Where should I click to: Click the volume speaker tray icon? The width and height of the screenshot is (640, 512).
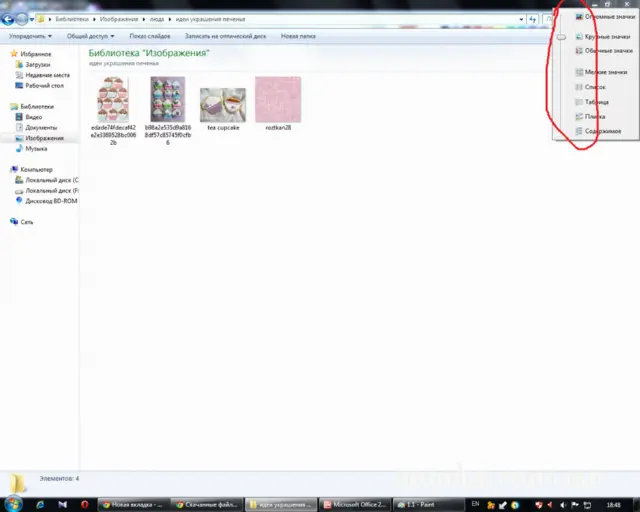pos(563,505)
